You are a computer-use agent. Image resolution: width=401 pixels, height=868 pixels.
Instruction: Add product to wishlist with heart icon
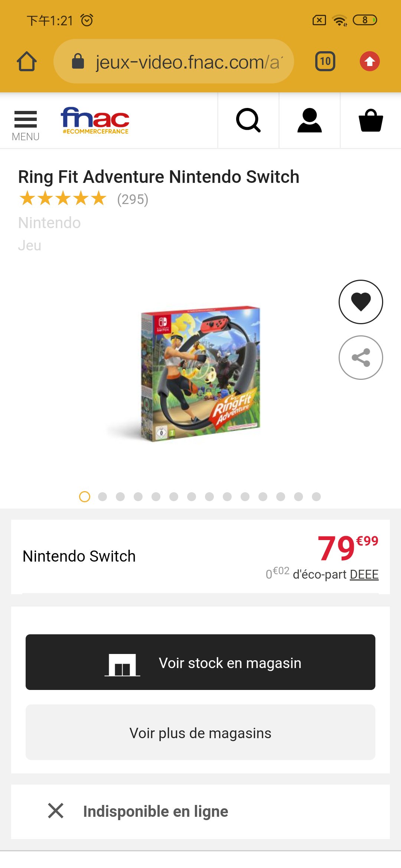(361, 302)
